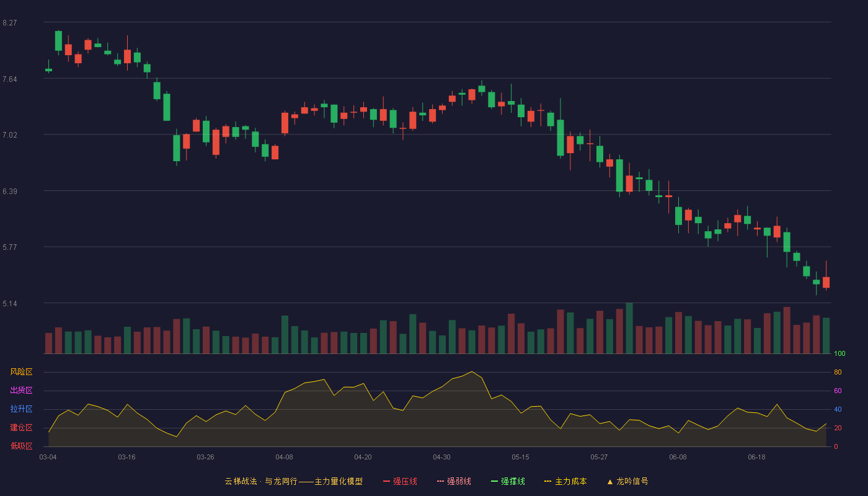Click the 拉升区 zone label

pos(21,409)
